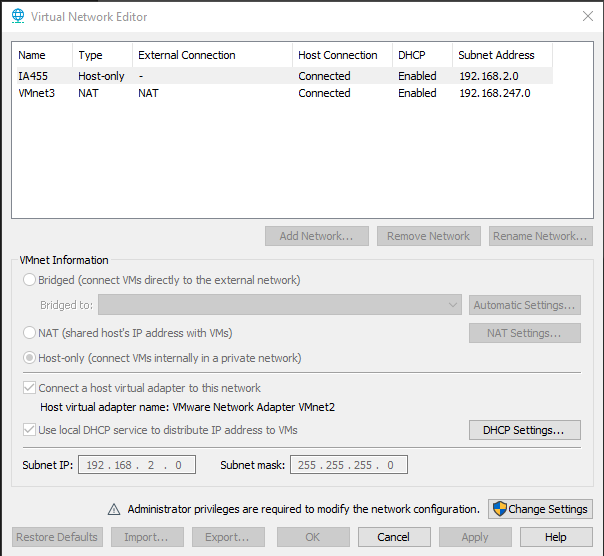Image resolution: width=604 pixels, height=556 pixels.
Task: Sort by the Name column header
Action: coord(42,55)
